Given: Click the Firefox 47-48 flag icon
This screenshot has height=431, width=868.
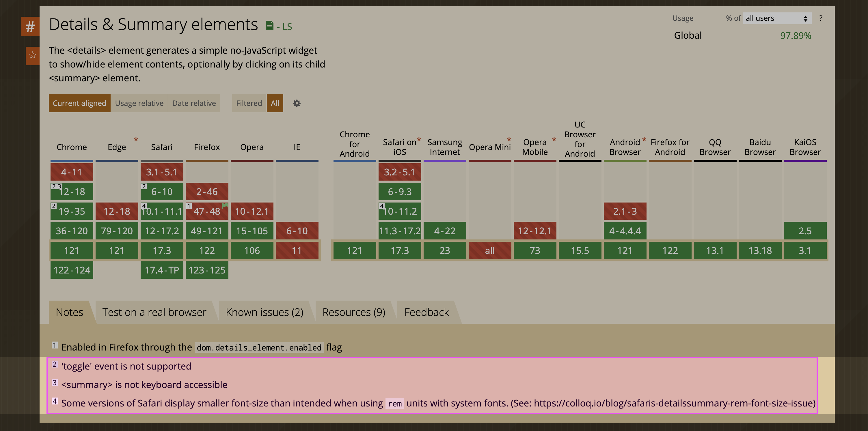Looking at the screenshot, I should [225, 205].
